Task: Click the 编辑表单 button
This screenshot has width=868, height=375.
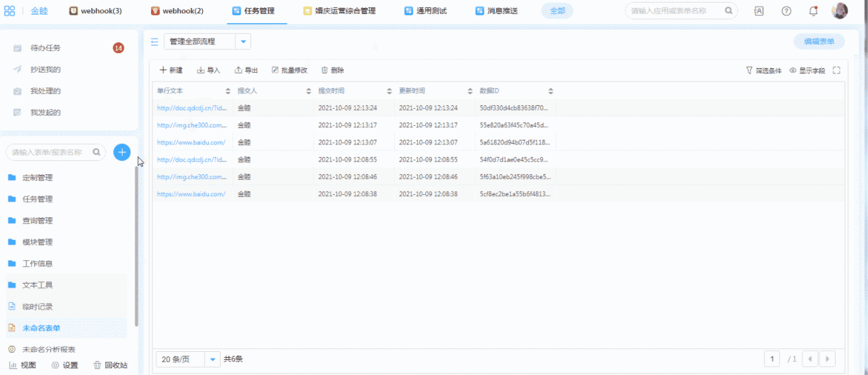Action: (819, 42)
